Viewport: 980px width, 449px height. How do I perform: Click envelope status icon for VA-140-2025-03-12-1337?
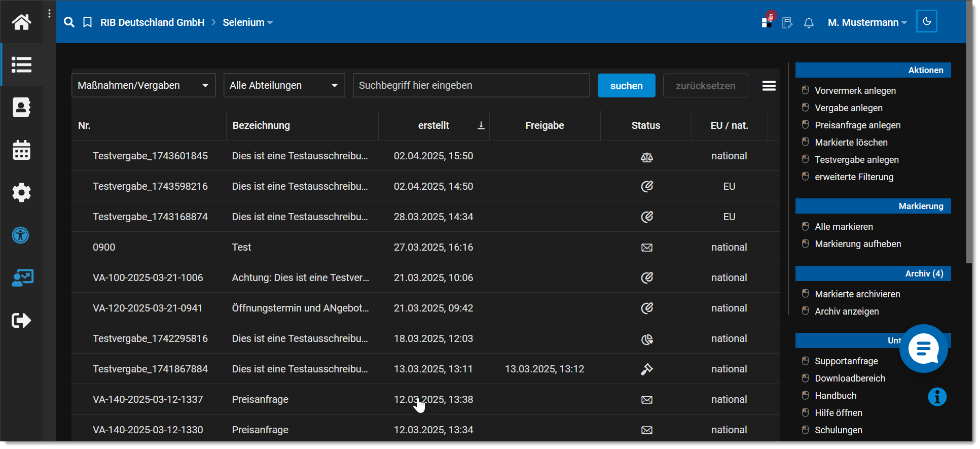[x=647, y=400]
